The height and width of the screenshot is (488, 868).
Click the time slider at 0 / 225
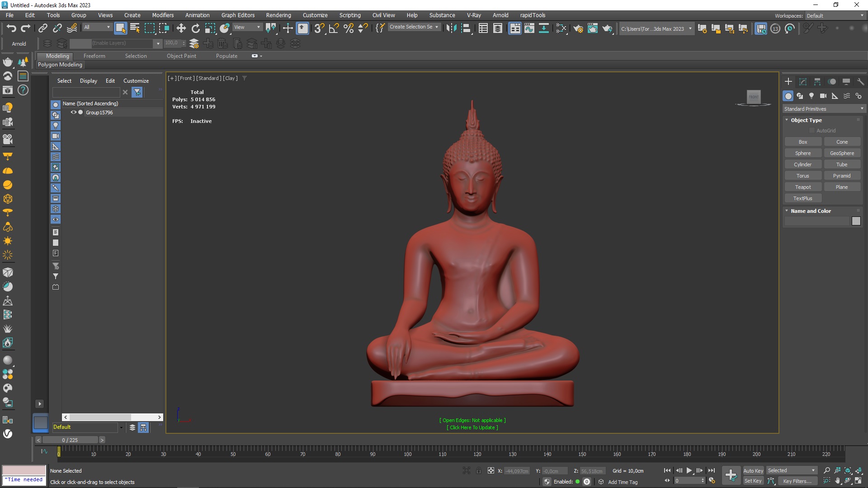click(x=70, y=440)
